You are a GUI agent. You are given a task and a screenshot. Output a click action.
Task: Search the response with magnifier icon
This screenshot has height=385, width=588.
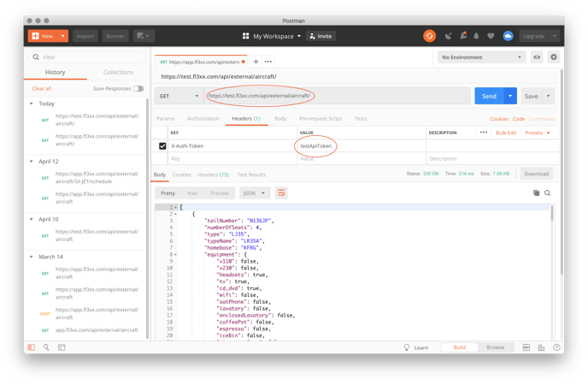click(548, 193)
